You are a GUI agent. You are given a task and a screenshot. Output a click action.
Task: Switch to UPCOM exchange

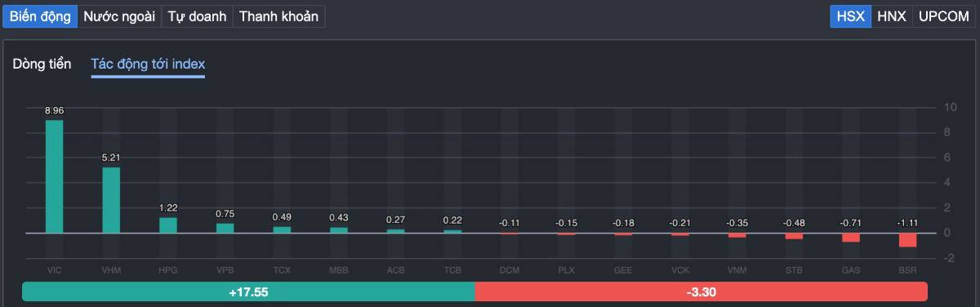pos(943,16)
